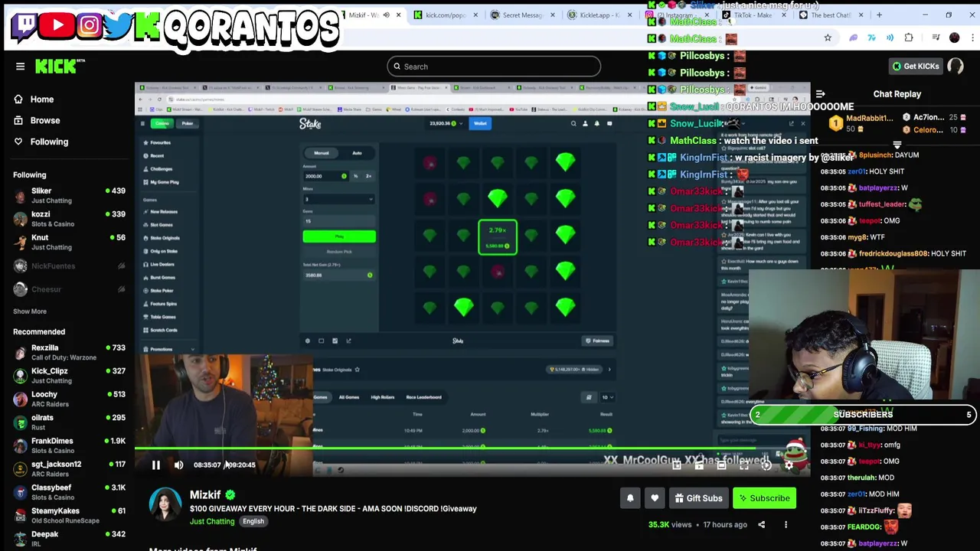Open Browse in sidebar

click(x=44, y=121)
